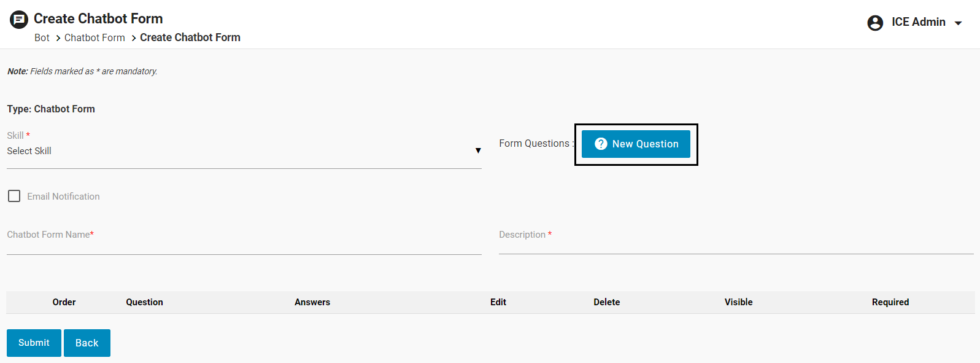Click the Visible column header
The width and height of the screenshot is (980, 363).
(738, 302)
